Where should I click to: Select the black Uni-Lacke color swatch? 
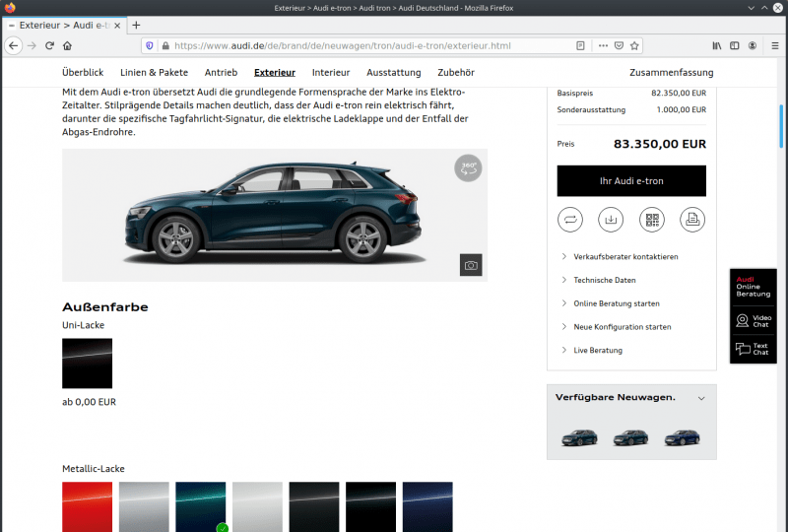(87, 364)
